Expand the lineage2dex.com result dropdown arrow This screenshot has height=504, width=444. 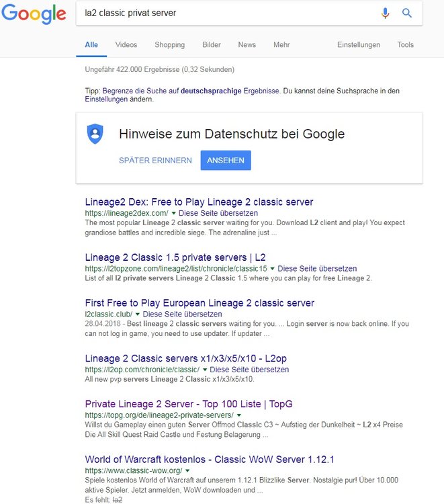tap(173, 213)
